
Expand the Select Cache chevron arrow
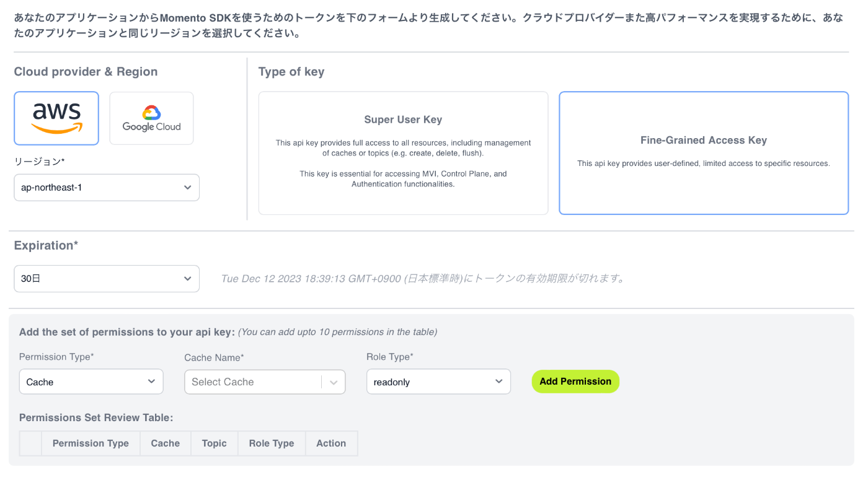point(334,382)
